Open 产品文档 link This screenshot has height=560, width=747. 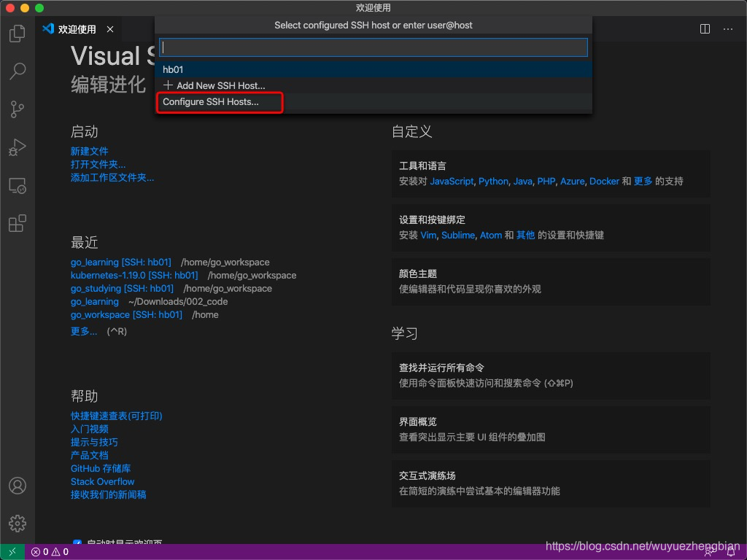tap(90, 455)
